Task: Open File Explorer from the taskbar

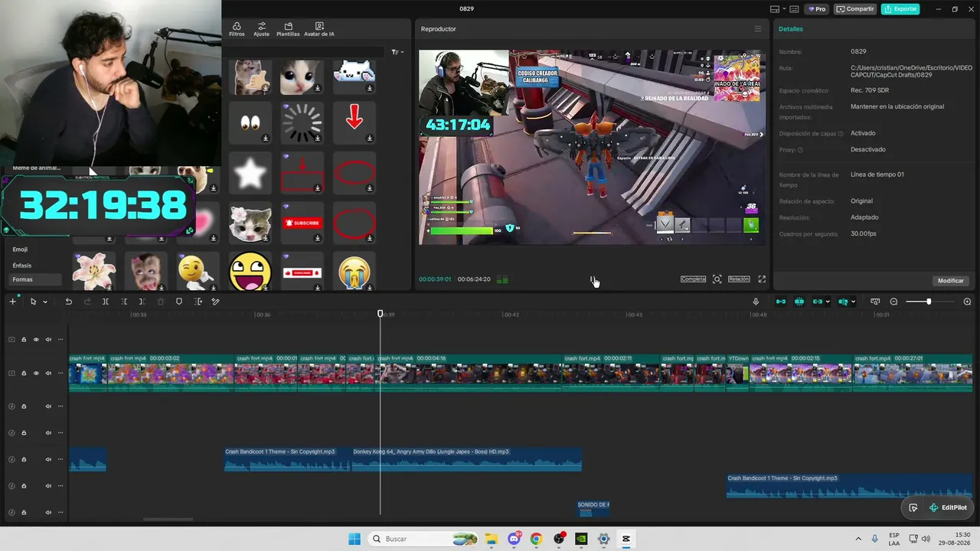Action: (x=491, y=539)
